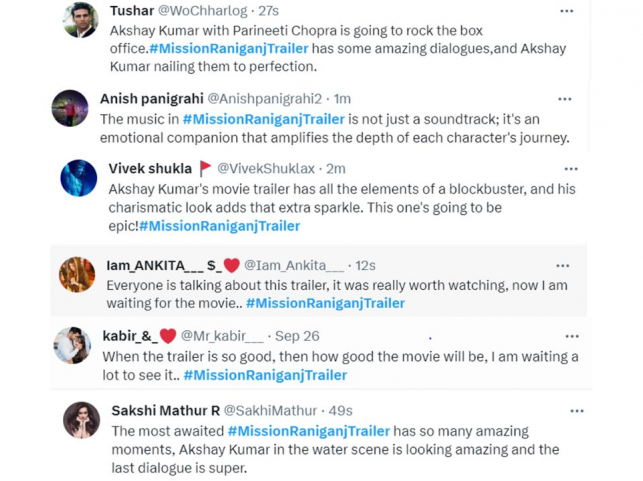Open Tushar's profile picture
The image size is (643, 481).
pos(80,20)
